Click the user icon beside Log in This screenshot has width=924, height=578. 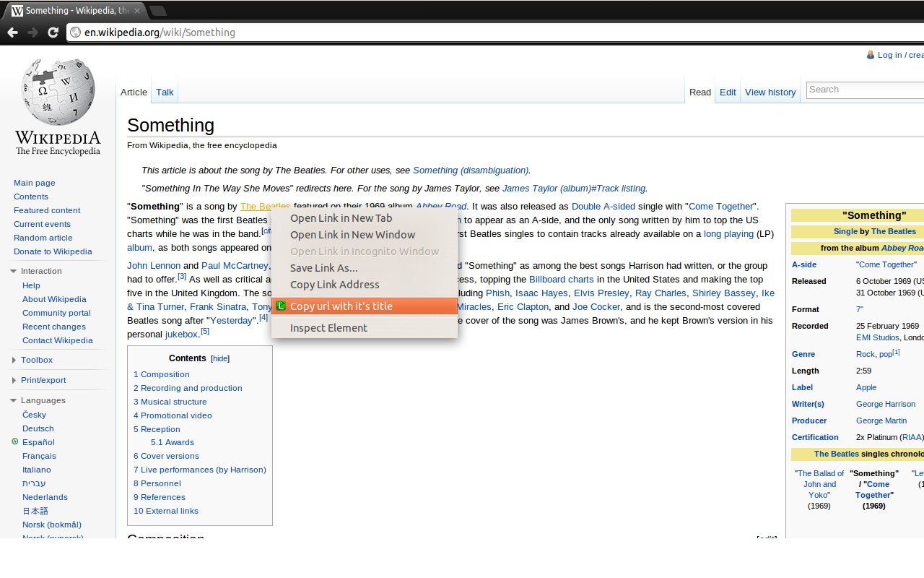(871, 55)
